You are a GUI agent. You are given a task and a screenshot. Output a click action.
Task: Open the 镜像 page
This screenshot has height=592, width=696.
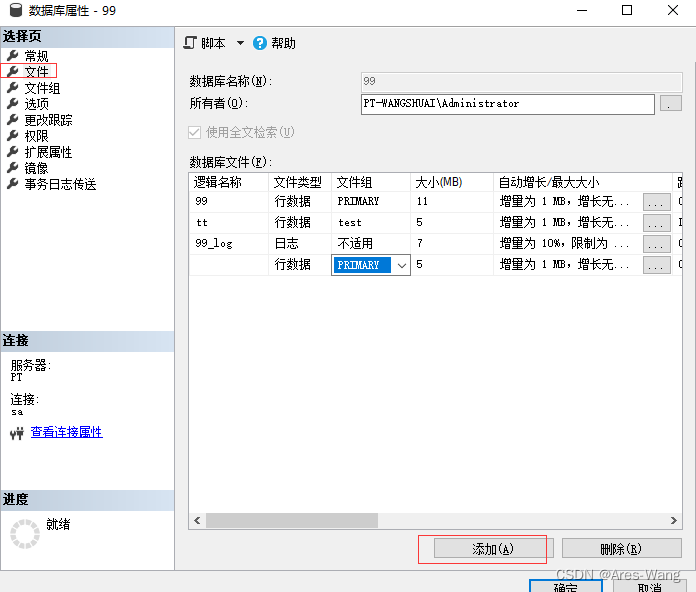[36, 168]
